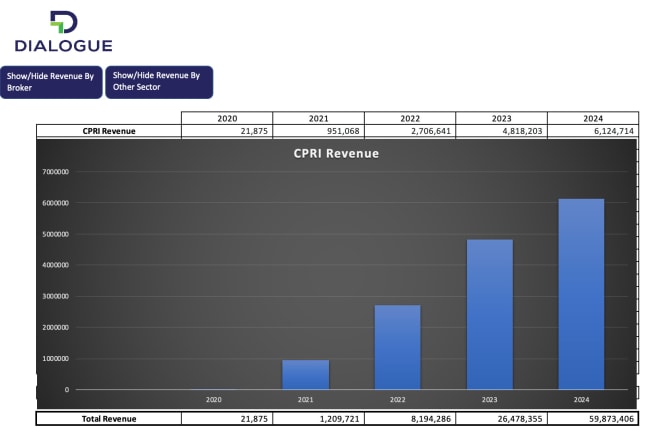Select the 2024 bar in chart
The image size is (660, 440).
pos(581,294)
